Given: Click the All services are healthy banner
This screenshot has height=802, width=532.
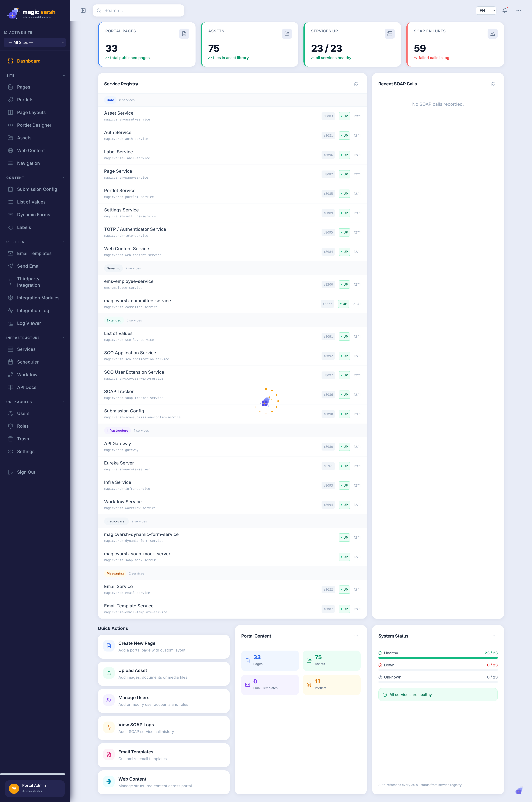Looking at the screenshot, I should 438,695.
